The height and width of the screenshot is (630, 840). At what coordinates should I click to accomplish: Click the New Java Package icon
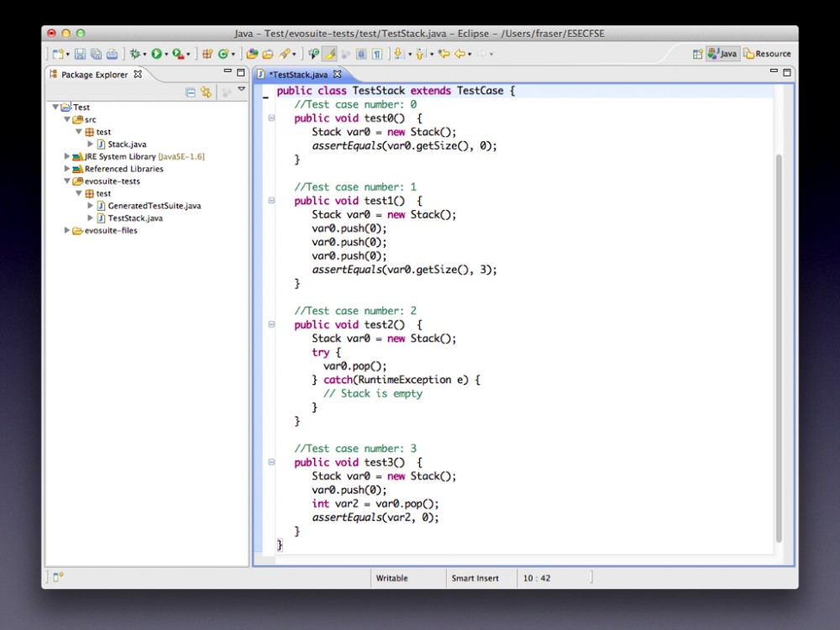(x=207, y=54)
